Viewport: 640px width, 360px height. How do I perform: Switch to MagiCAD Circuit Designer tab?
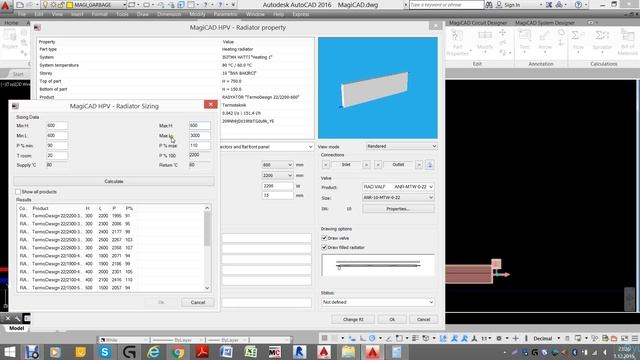(478, 23)
